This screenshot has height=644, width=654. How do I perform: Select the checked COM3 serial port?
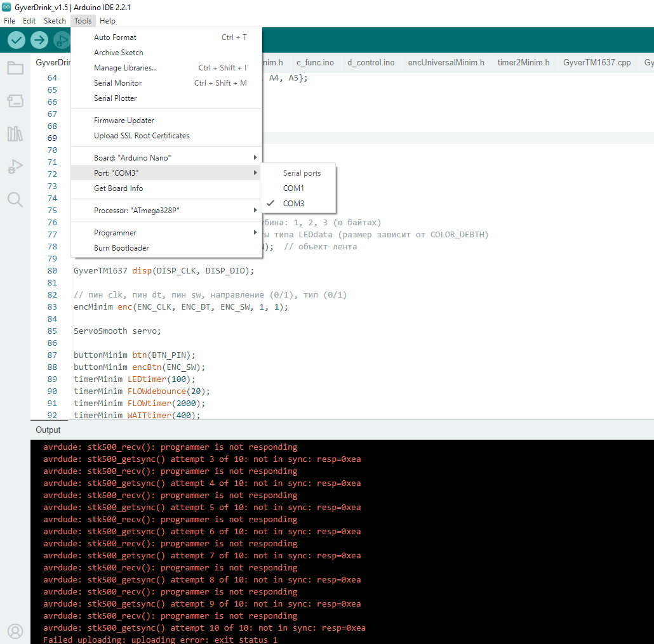293,204
